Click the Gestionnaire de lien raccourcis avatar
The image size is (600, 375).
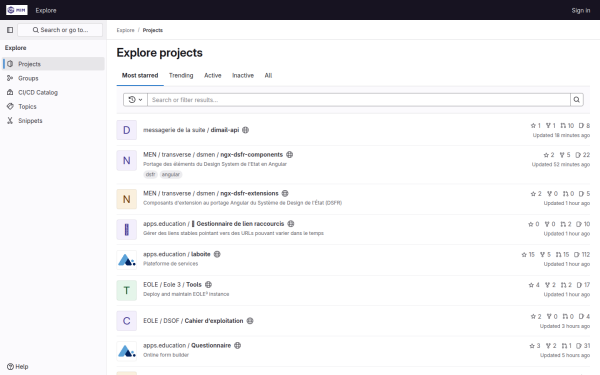(127, 230)
